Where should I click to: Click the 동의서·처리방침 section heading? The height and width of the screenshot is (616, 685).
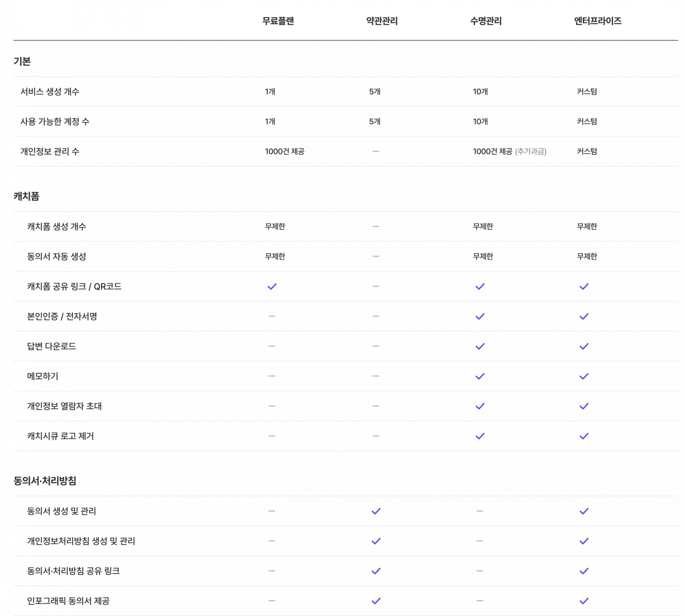(45, 481)
